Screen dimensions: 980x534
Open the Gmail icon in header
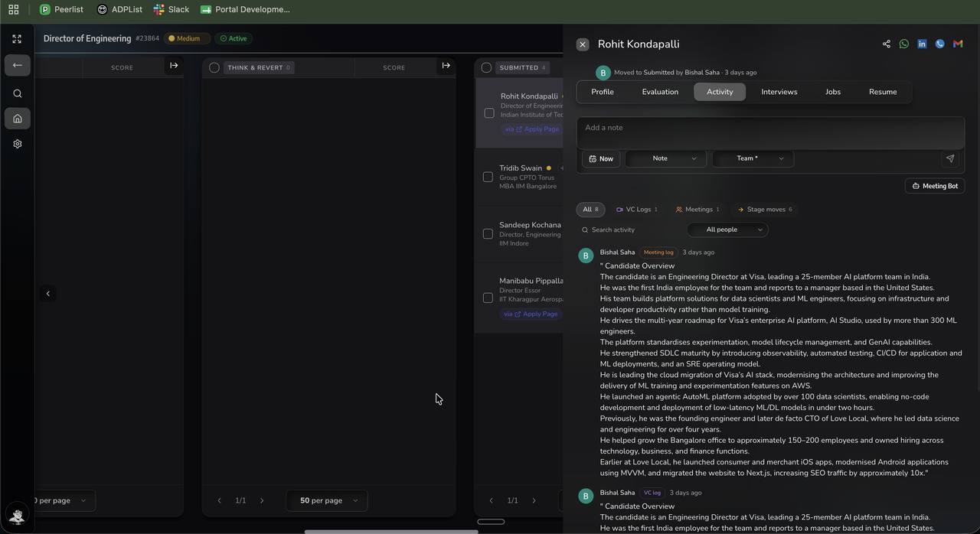click(x=958, y=44)
